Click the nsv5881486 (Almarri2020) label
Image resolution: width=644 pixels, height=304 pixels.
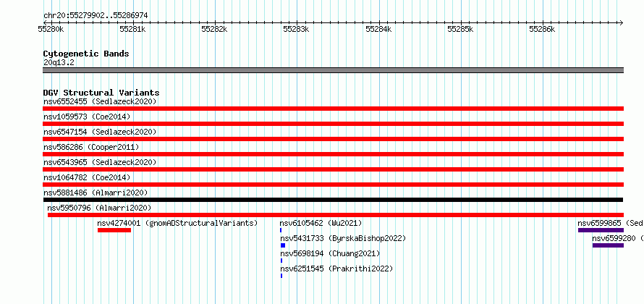tap(96, 193)
